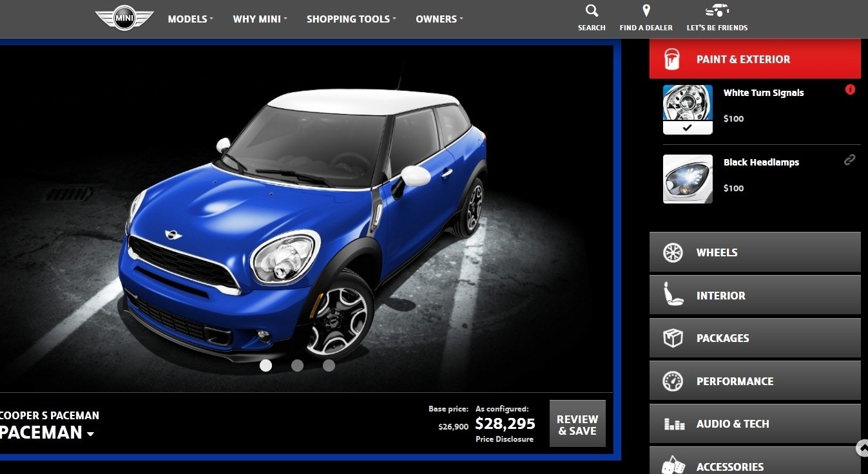
Task: Expand the Performance section
Action: pos(755,381)
